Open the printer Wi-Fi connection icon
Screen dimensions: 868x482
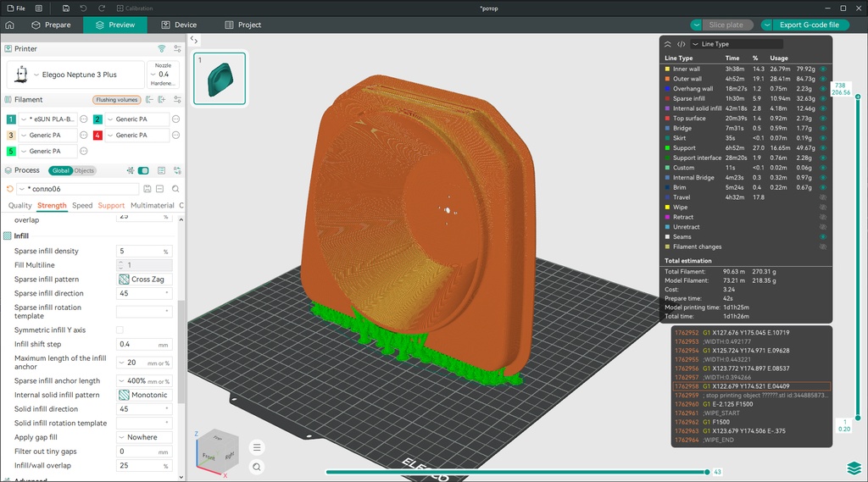click(x=162, y=48)
